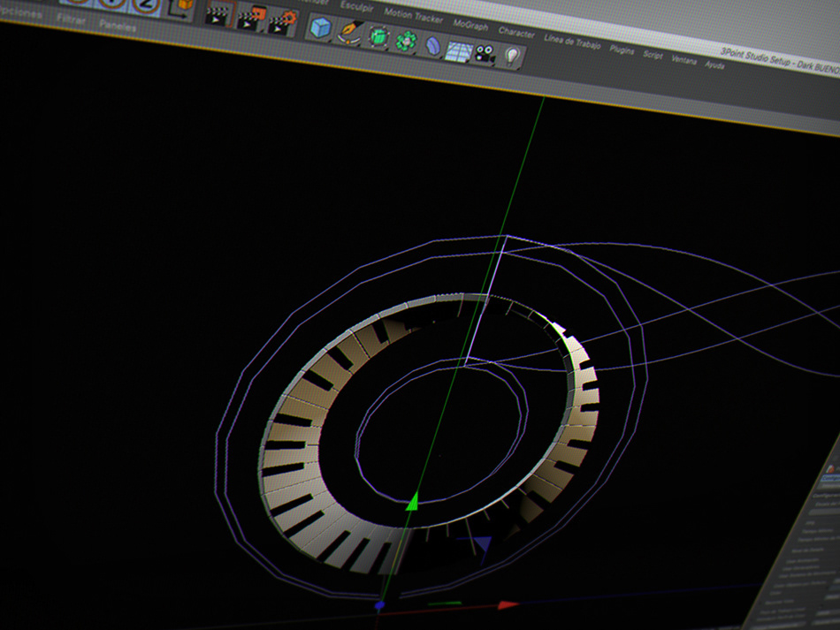The image size is (840, 630).
Task: Open the Character menu
Action: click(x=516, y=32)
